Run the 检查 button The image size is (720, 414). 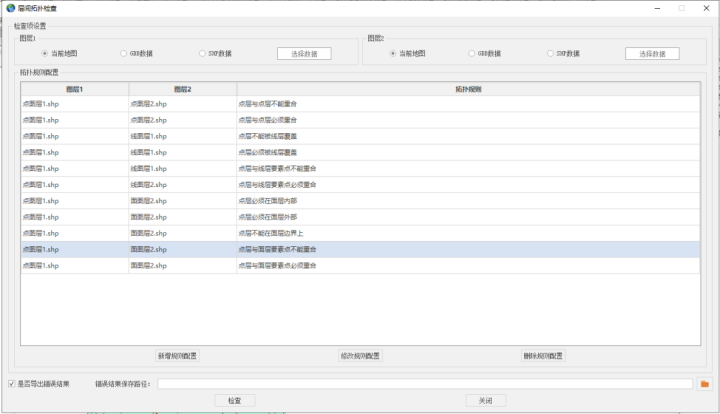235,400
